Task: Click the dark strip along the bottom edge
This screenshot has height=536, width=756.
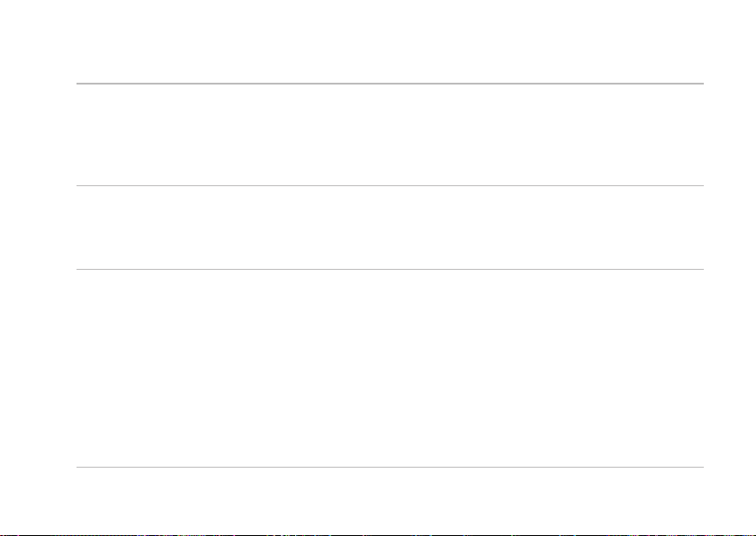Action: pyautogui.click(x=378, y=534)
